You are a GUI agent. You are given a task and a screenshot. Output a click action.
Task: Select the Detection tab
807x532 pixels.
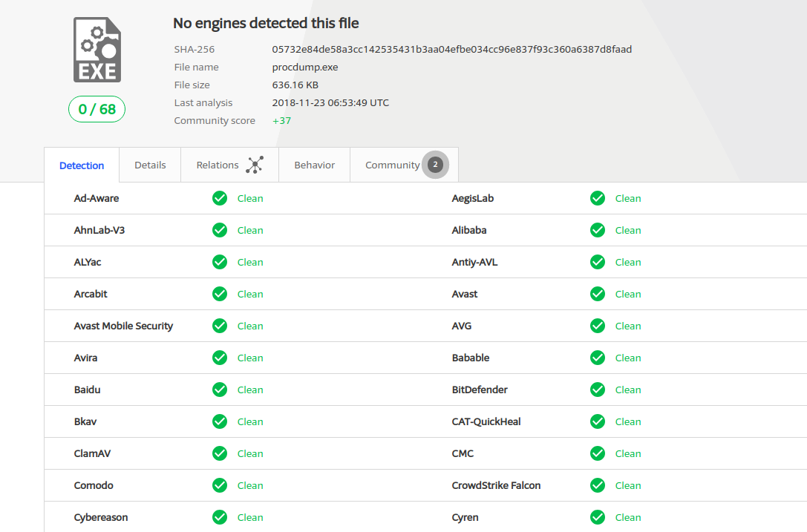pos(82,165)
